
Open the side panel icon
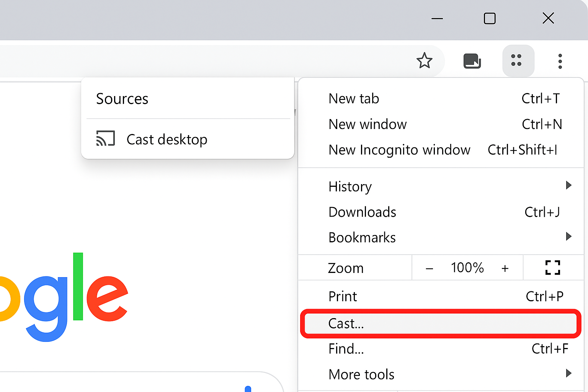click(x=472, y=60)
